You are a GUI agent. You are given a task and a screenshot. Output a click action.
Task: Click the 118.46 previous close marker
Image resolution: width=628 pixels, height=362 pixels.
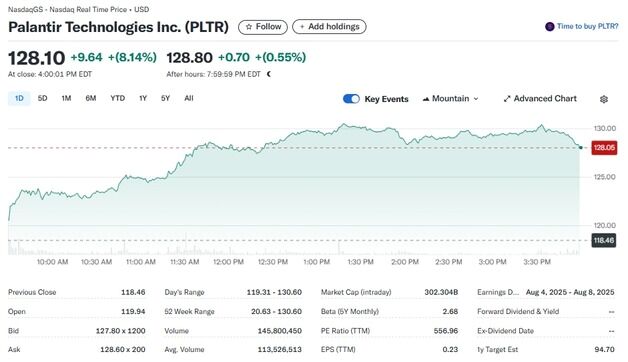[x=604, y=241]
